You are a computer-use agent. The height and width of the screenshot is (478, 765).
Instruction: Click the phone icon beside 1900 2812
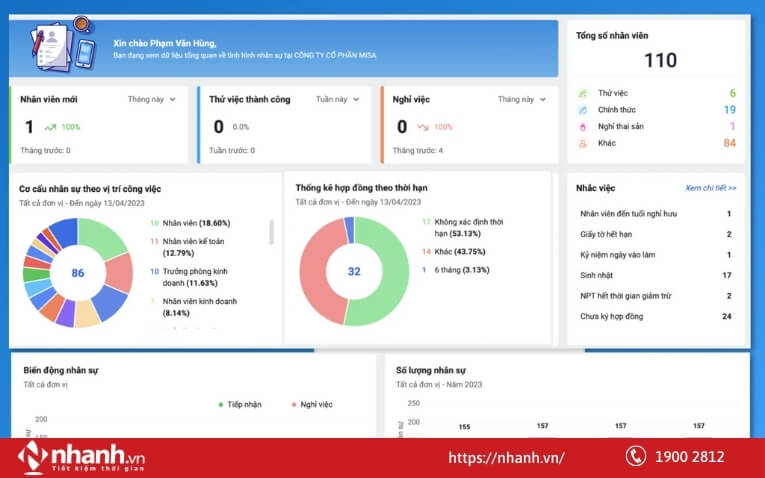636,457
